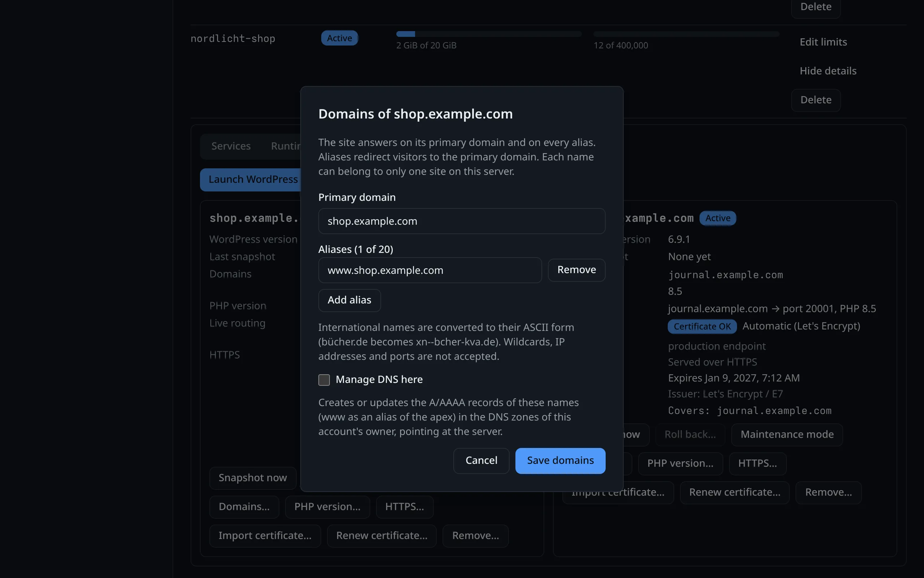Image resolution: width=924 pixels, height=578 pixels.
Task: Click Hide details for nordlicht-shop
Action: [828, 71]
